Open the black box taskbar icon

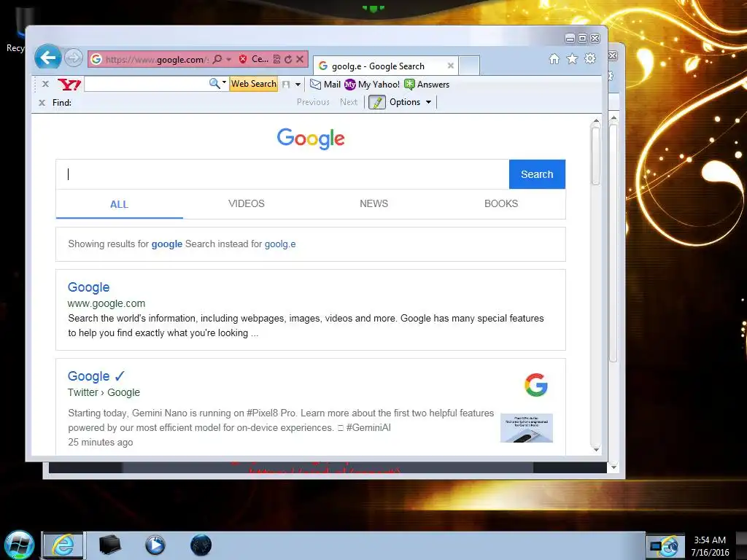coord(109,545)
